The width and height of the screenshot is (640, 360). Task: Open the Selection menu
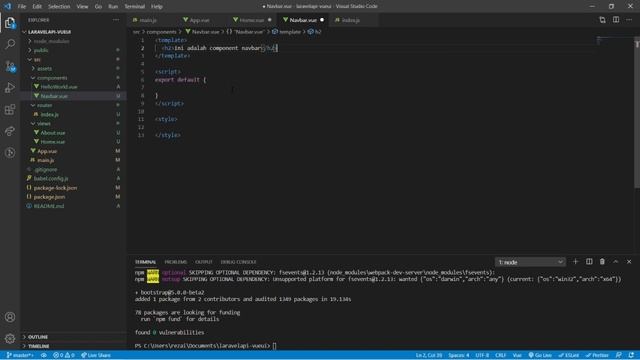pos(59,7)
